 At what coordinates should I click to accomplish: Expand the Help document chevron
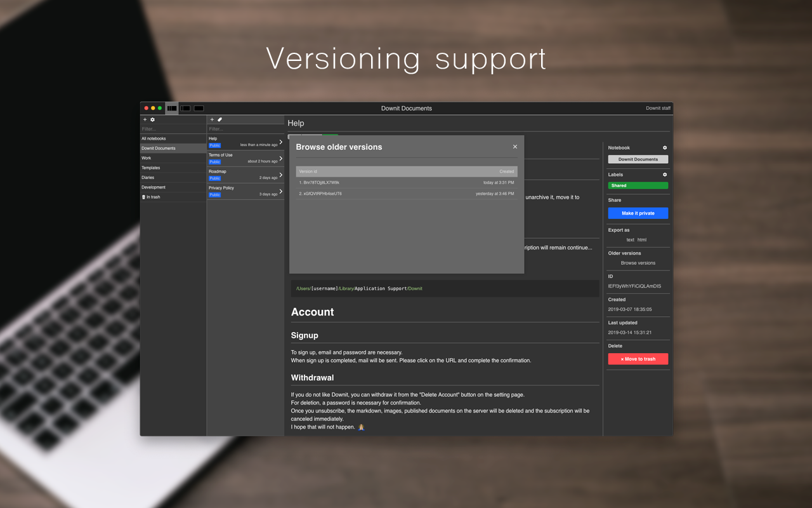(x=281, y=142)
